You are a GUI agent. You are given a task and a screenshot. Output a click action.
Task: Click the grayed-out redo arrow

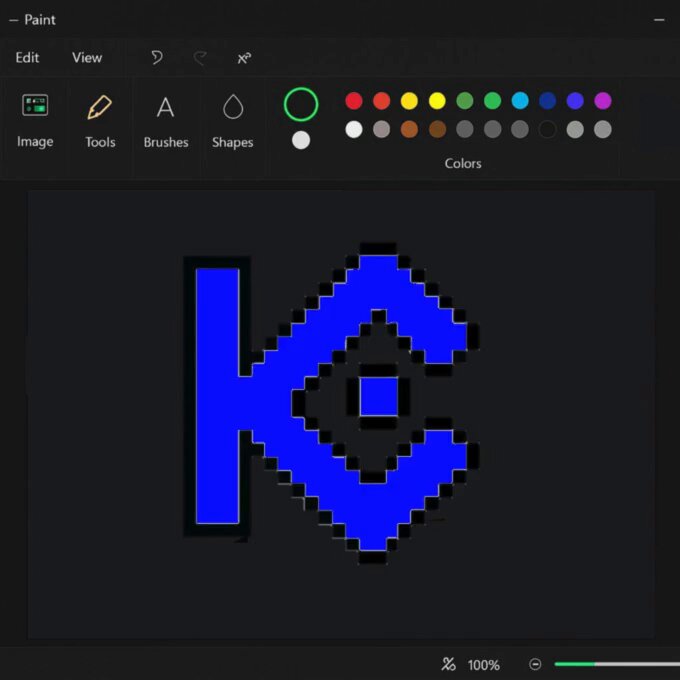click(x=200, y=57)
